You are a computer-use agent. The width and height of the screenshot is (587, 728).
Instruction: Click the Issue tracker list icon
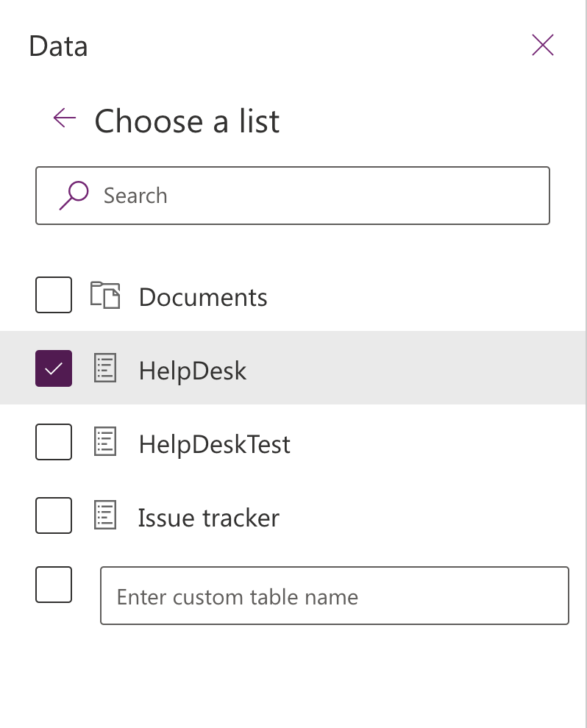pos(105,515)
